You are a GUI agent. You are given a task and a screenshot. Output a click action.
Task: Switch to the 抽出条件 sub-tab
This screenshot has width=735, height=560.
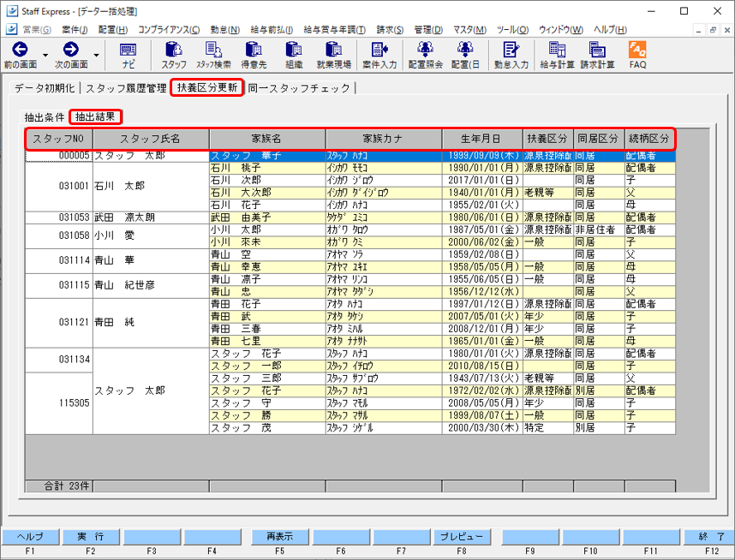click(45, 117)
